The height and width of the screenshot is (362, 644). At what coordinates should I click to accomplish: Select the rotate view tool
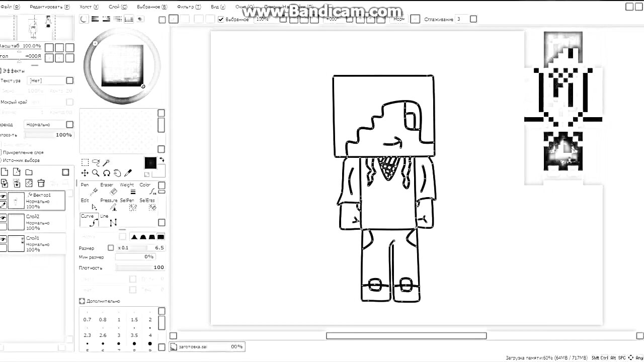tap(106, 173)
